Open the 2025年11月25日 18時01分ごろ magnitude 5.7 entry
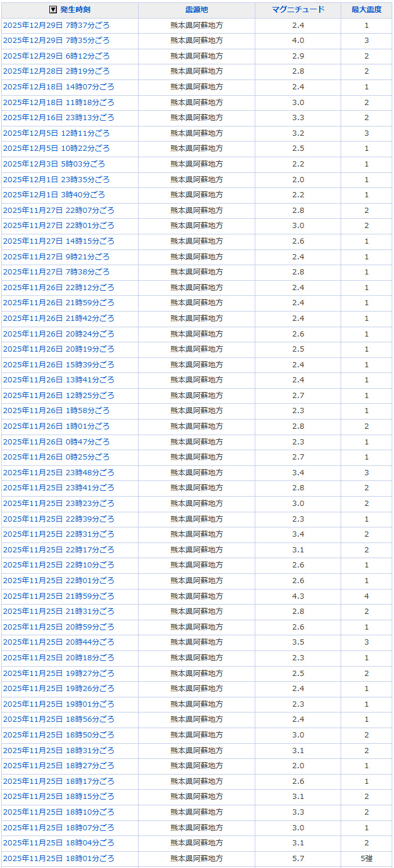 tap(58, 858)
